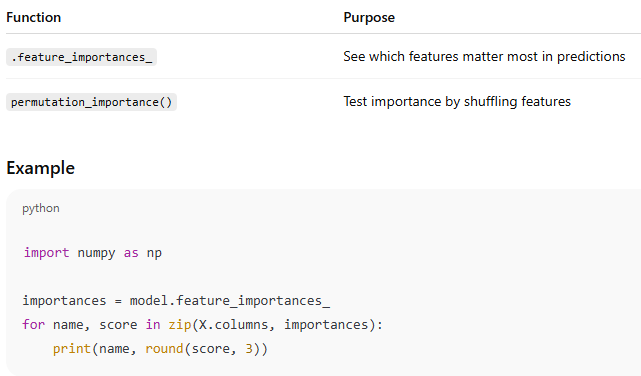Select the .feature_importances_ code chip in table
This screenshot has height=376, width=641.
point(81,57)
